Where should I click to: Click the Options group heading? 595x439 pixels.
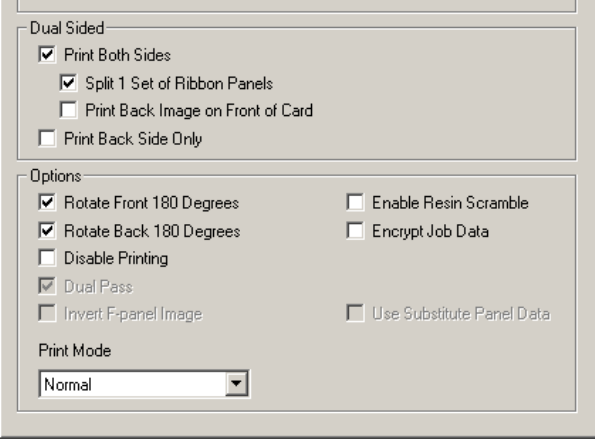55,176
